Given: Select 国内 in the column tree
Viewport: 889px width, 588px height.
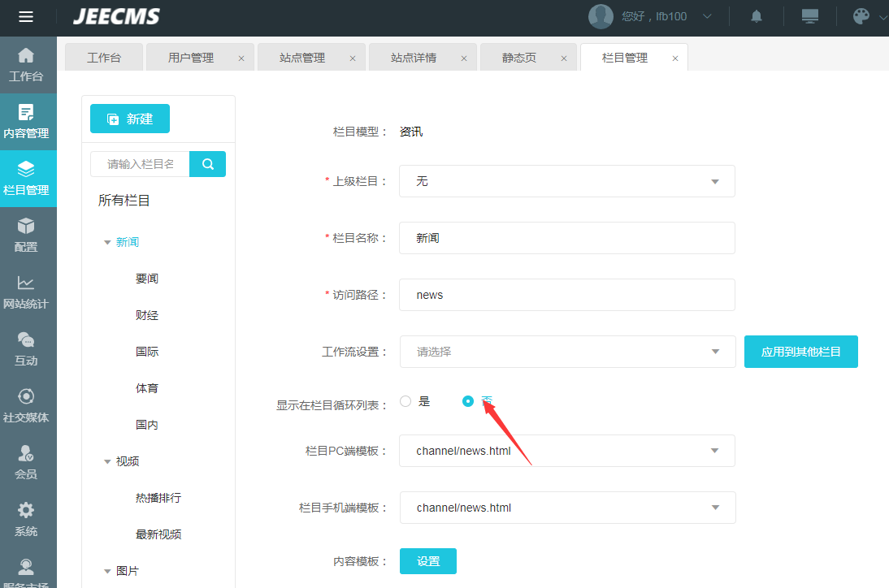Looking at the screenshot, I should [147, 425].
